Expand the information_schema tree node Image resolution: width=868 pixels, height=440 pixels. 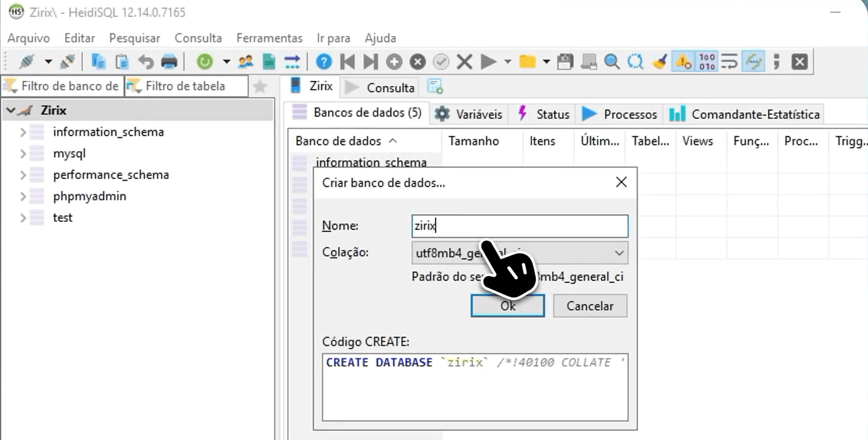[23, 133]
